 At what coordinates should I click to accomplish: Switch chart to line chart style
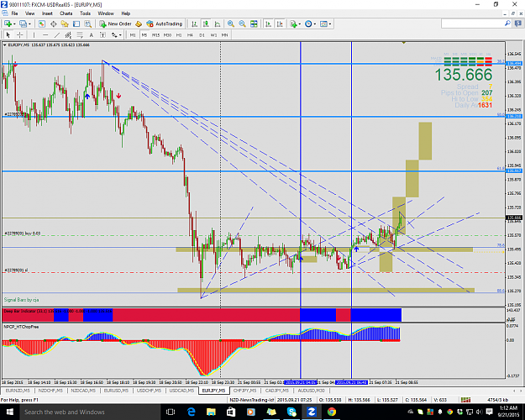[218, 24]
